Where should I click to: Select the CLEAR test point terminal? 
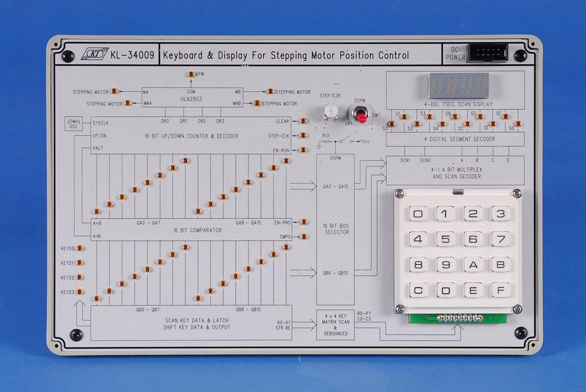303,121
